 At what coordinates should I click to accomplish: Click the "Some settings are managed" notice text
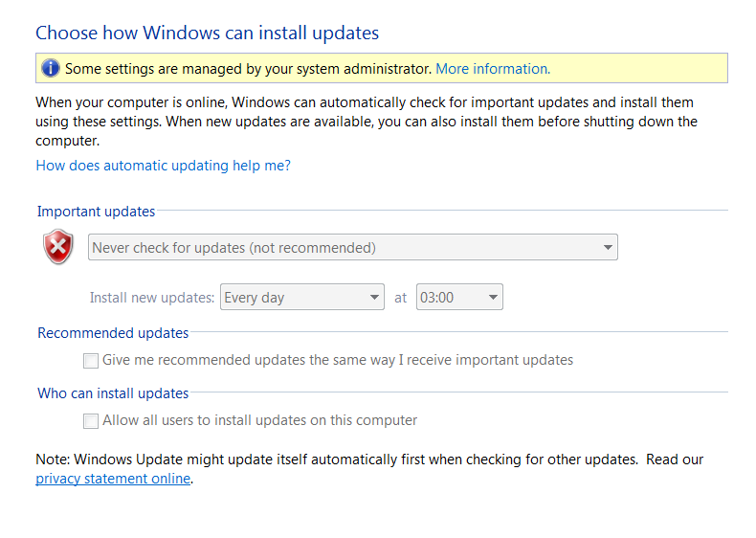(x=248, y=69)
